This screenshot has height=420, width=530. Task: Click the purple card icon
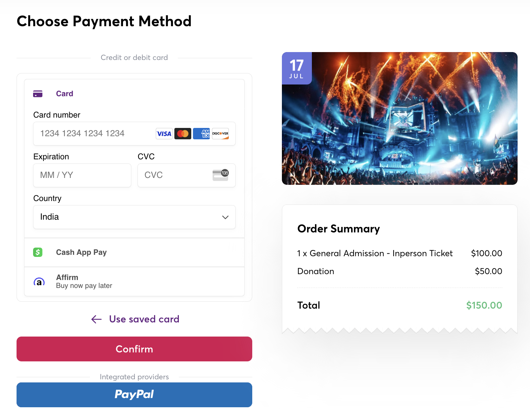pyautogui.click(x=38, y=94)
